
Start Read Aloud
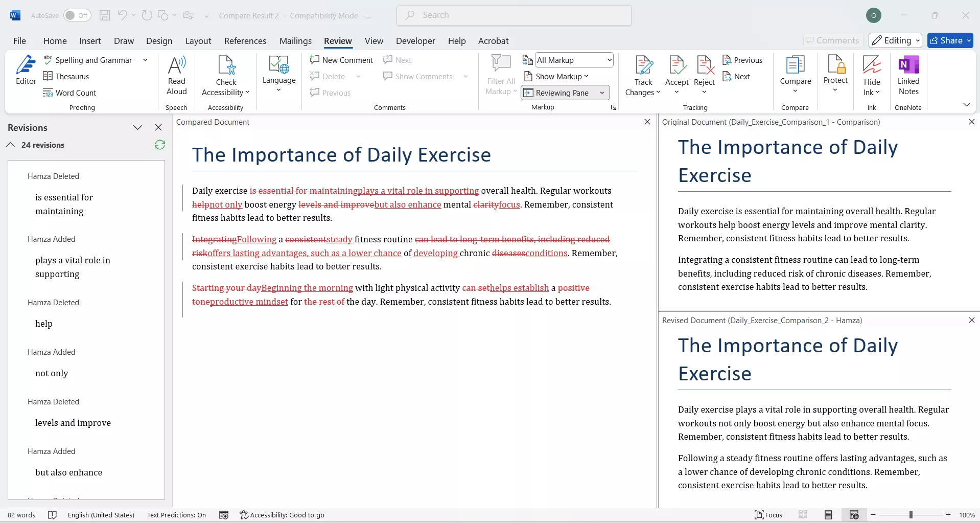(x=176, y=74)
